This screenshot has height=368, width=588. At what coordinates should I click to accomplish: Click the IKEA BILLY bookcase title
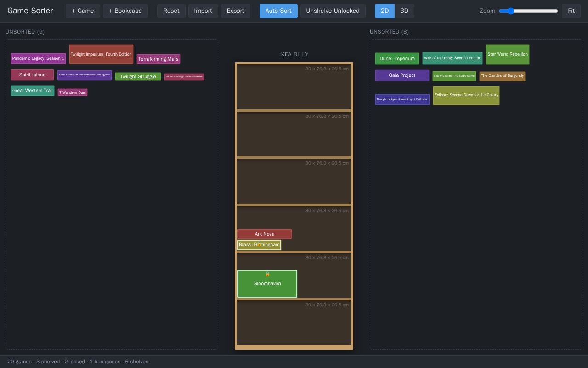(x=294, y=54)
